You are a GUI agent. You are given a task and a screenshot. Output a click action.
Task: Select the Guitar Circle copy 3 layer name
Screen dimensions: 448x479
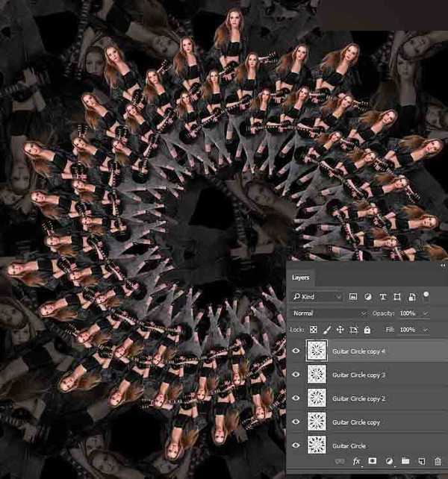pyautogui.click(x=358, y=375)
